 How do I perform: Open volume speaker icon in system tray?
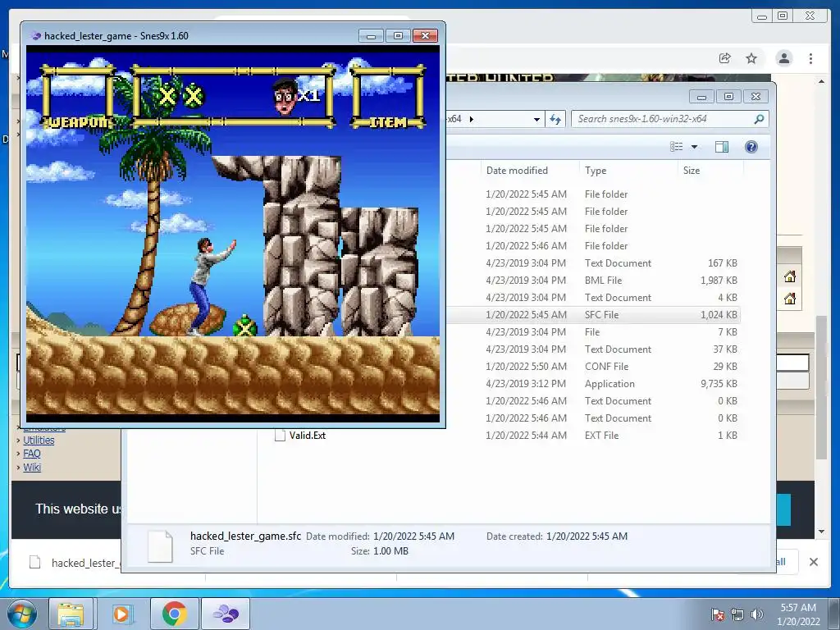757,614
